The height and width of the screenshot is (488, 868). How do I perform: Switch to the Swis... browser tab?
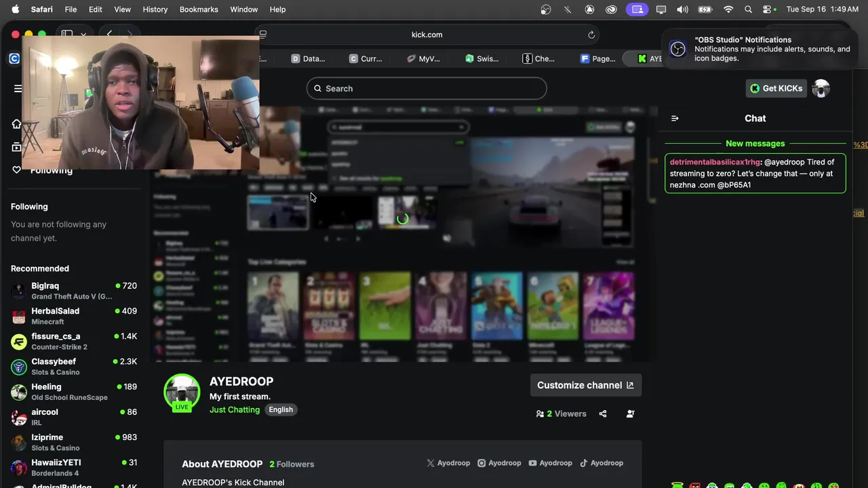pyautogui.click(x=481, y=59)
